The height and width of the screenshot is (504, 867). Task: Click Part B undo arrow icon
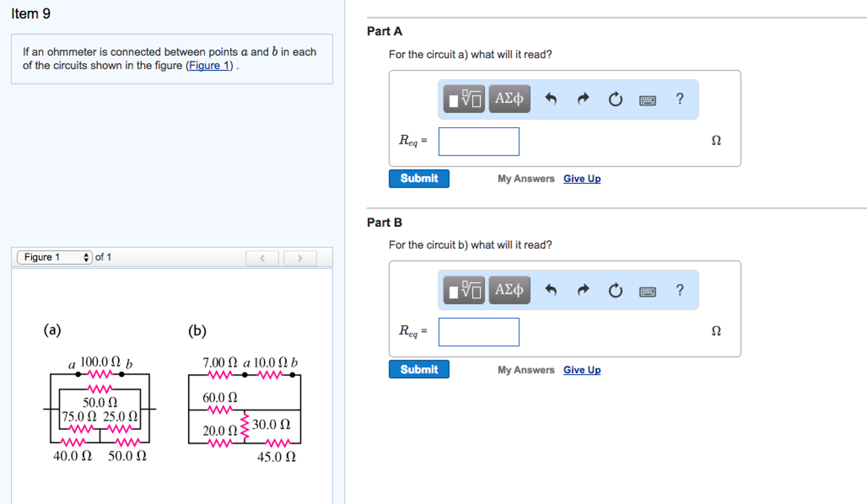(x=550, y=291)
